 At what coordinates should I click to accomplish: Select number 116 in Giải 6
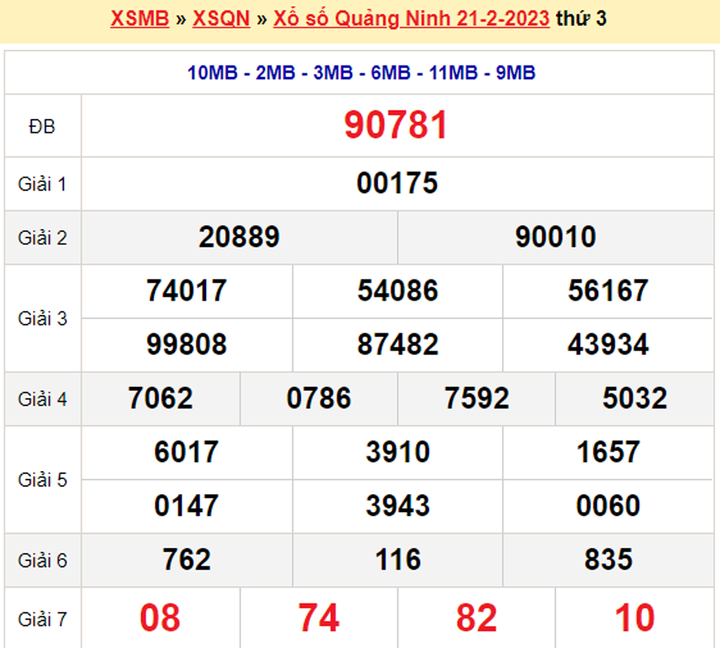click(x=398, y=559)
